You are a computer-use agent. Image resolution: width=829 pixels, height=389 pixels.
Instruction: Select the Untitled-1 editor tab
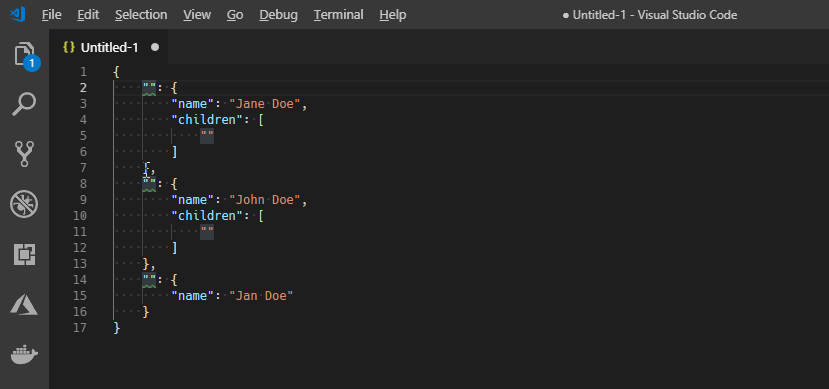(109, 48)
